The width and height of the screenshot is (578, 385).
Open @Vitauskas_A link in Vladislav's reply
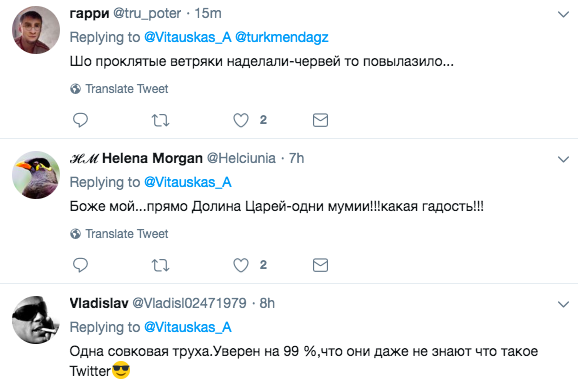188,327
